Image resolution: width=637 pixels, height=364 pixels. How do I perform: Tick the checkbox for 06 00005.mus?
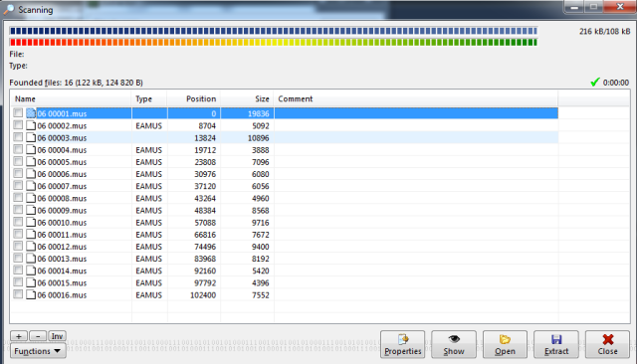[18, 161]
